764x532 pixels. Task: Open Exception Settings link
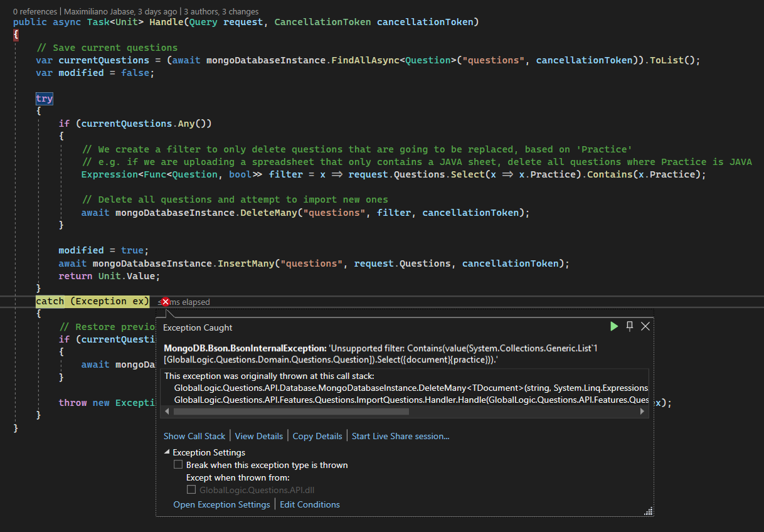tap(221, 504)
